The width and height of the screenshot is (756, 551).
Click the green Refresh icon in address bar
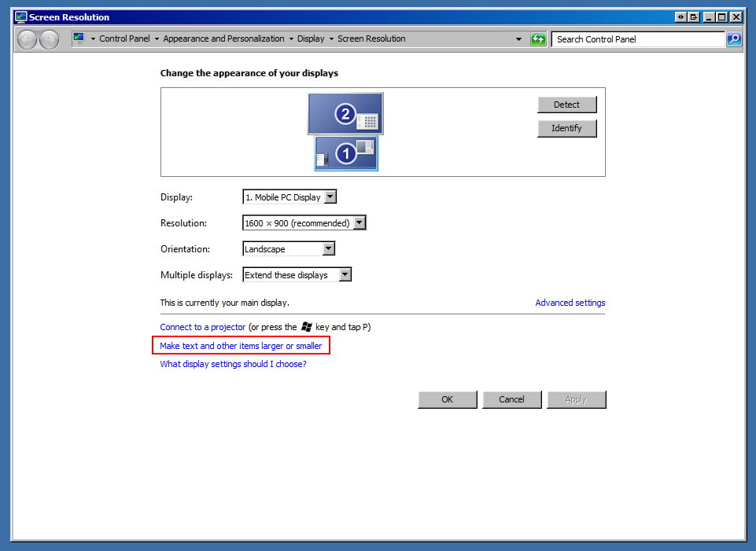click(x=538, y=39)
